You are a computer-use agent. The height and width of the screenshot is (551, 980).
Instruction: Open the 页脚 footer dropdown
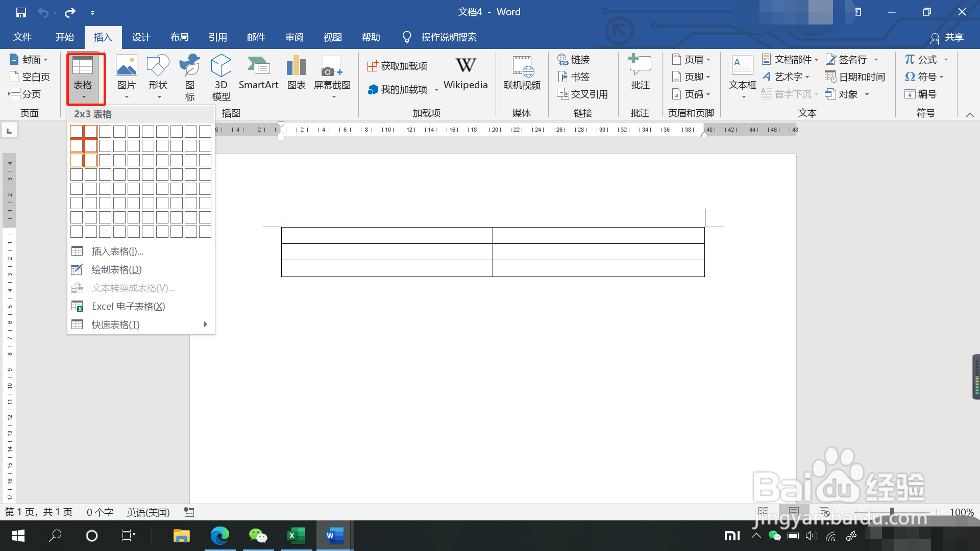point(692,77)
